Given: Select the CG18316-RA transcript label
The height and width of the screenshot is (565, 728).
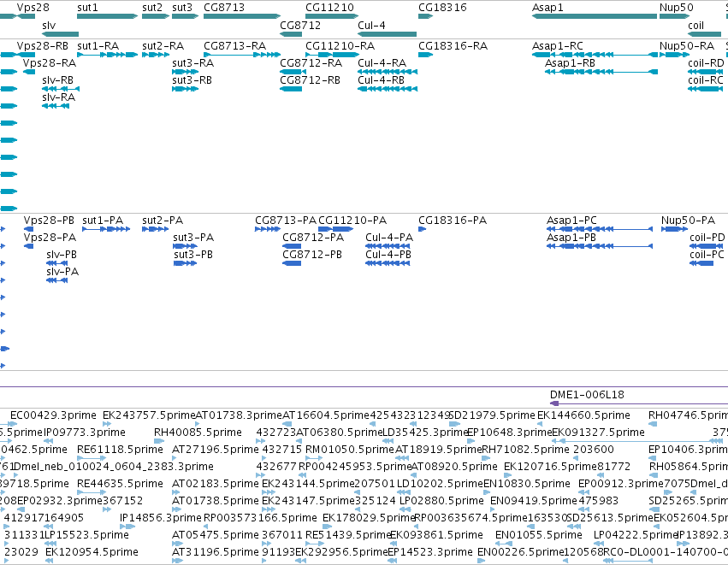Looking at the screenshot, I should 453,46.
